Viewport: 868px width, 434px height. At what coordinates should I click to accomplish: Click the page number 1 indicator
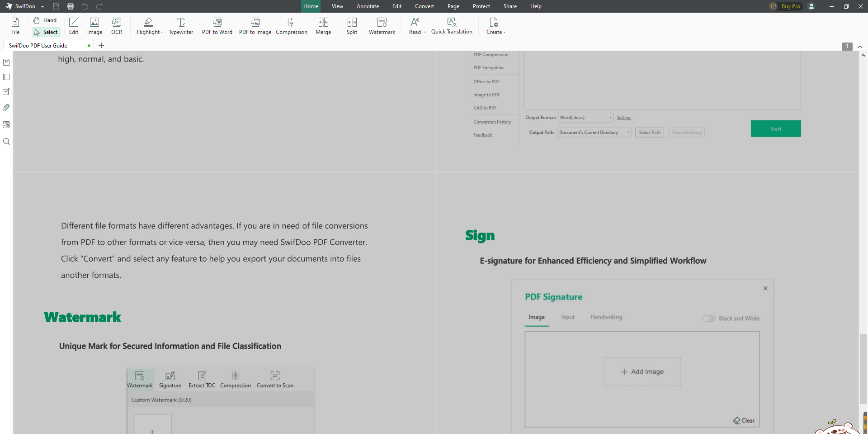pos(847,46)
